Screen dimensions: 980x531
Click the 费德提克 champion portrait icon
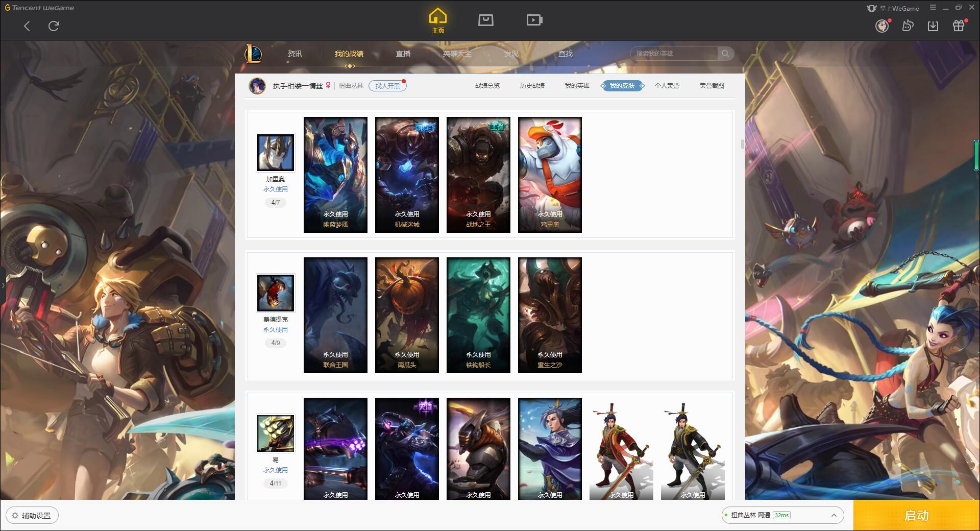click(x=276, y=293)
